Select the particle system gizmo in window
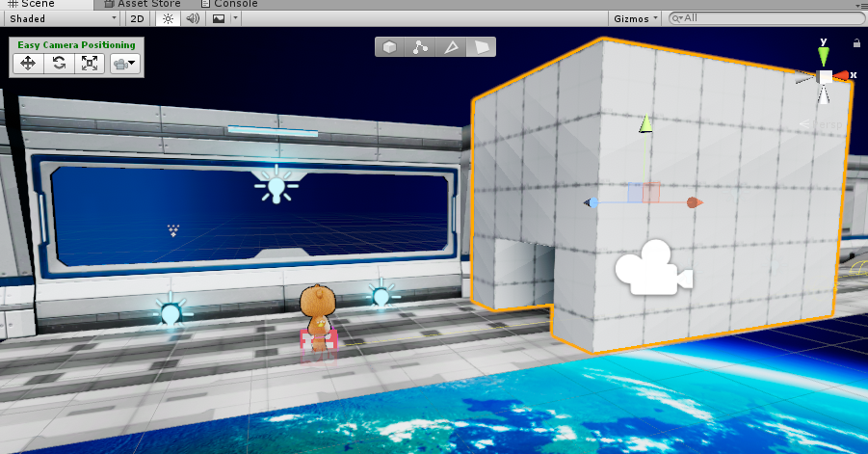Image resolution: width=868 pixels, height=454 pixels. point(173,230)
